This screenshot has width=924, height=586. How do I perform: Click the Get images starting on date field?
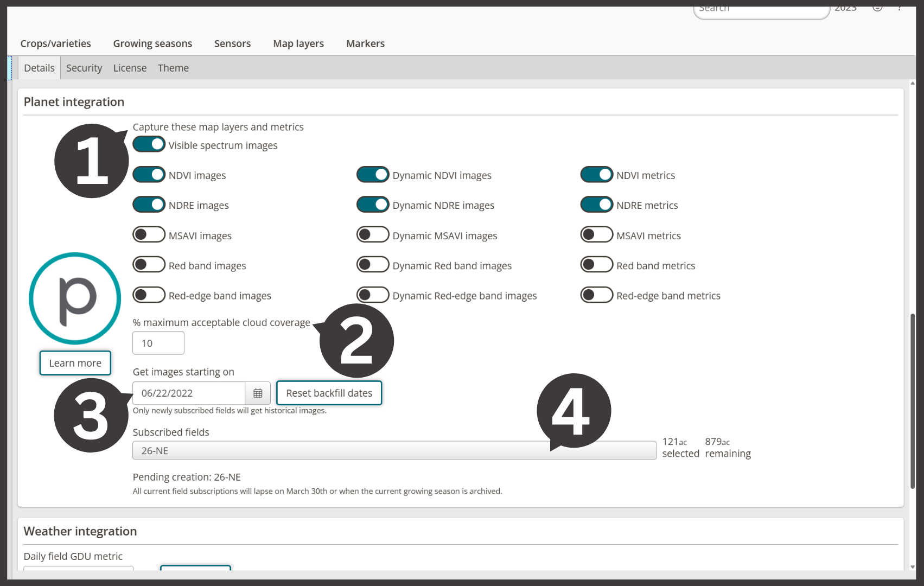[x=189, y=393]
